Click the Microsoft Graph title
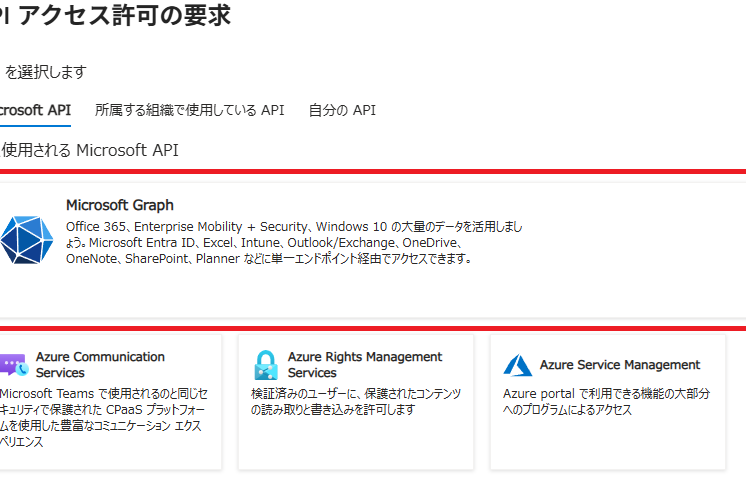 pyautogui.click(x=119, y=205)
